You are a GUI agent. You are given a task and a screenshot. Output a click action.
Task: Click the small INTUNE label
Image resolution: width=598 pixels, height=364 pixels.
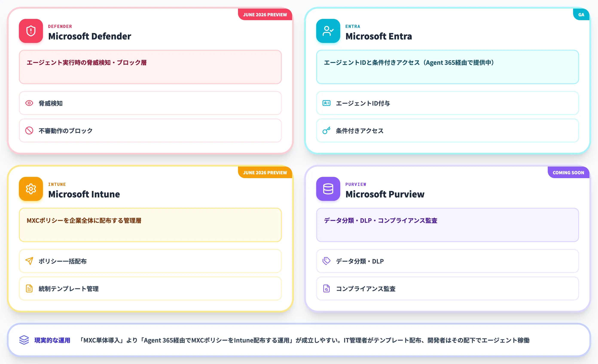tap(57, 184)
